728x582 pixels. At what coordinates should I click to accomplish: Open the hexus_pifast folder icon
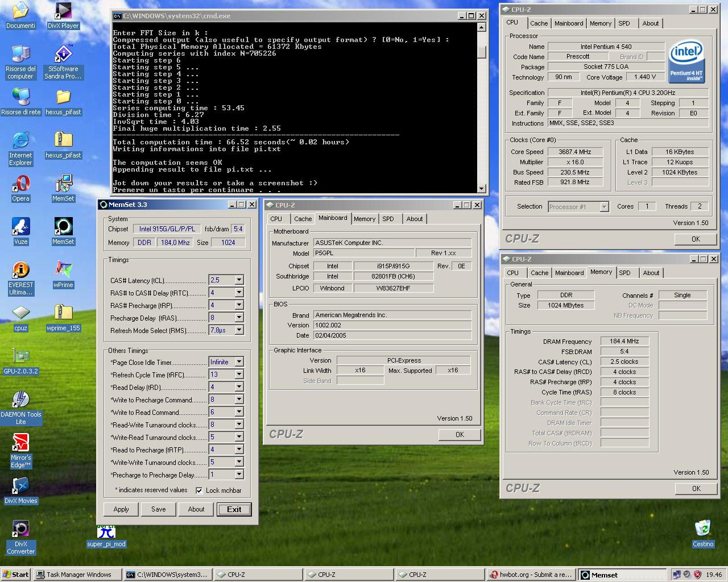point(63,102)
